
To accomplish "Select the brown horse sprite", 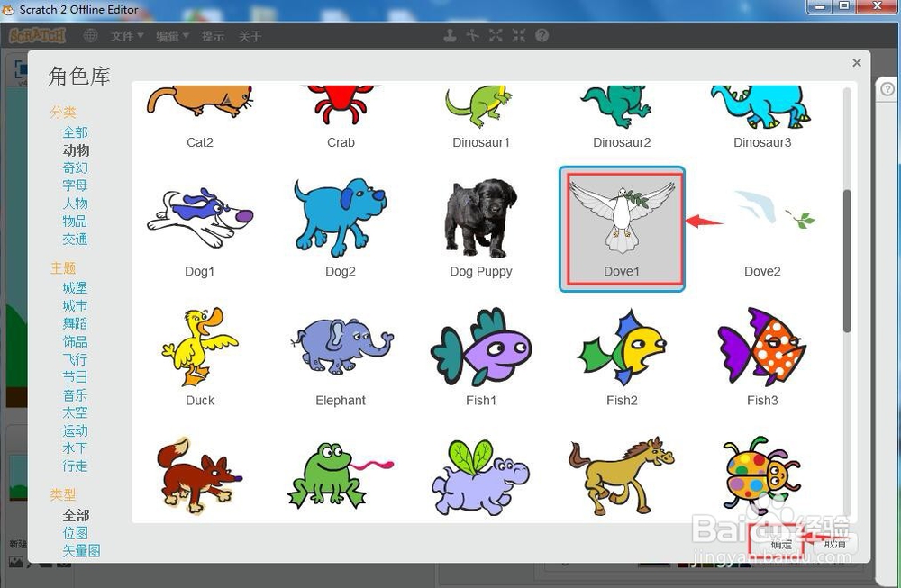I will click(622, 475).
